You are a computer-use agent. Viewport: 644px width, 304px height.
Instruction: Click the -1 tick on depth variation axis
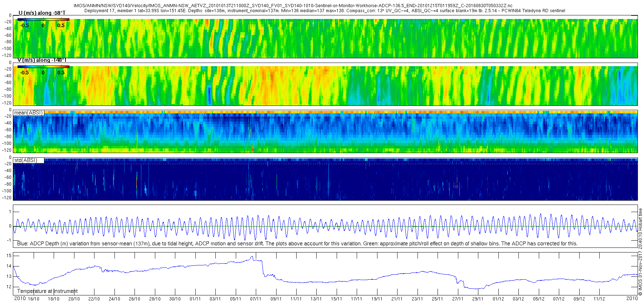coord(9,240)
